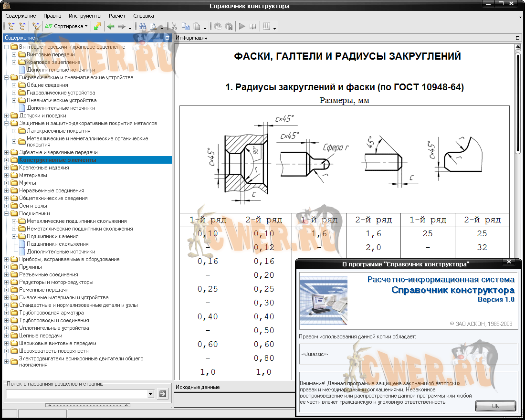This screenshot has height=420, width=525.
Task: Open the search field dropdown arrow
Action: (x=151, y=394)
